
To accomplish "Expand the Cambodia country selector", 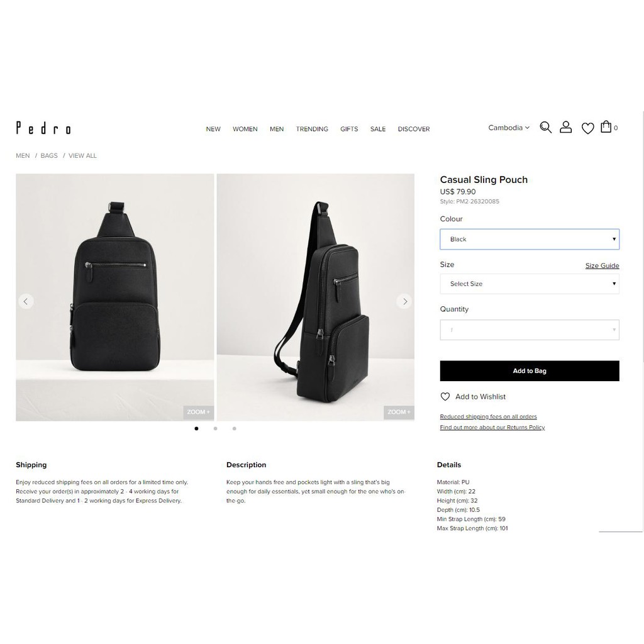I will [x=508, y=128].
